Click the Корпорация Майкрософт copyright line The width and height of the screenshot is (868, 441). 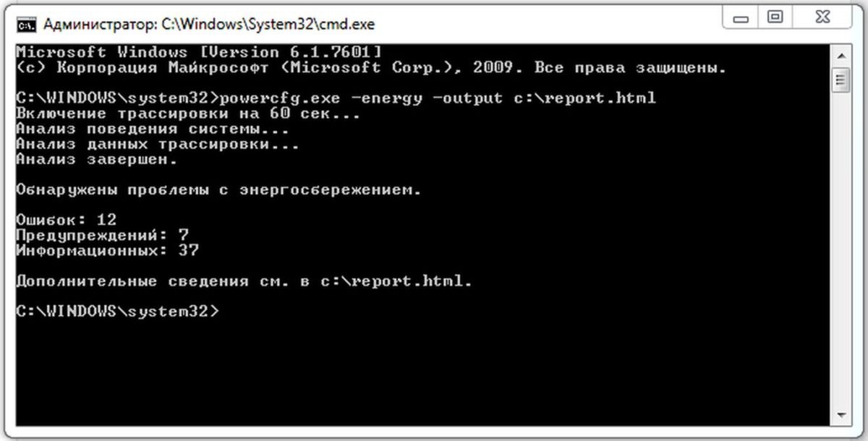tap(370, 68)
